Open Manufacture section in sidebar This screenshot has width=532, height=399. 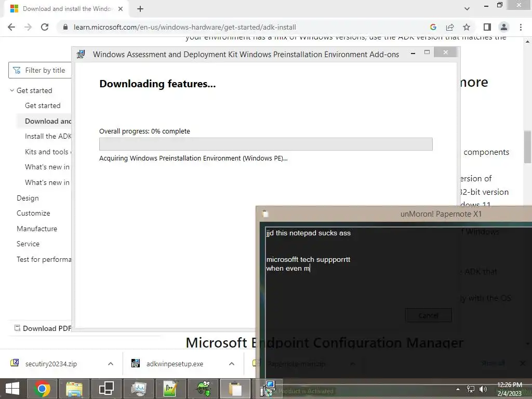click(x=37, y=229)
